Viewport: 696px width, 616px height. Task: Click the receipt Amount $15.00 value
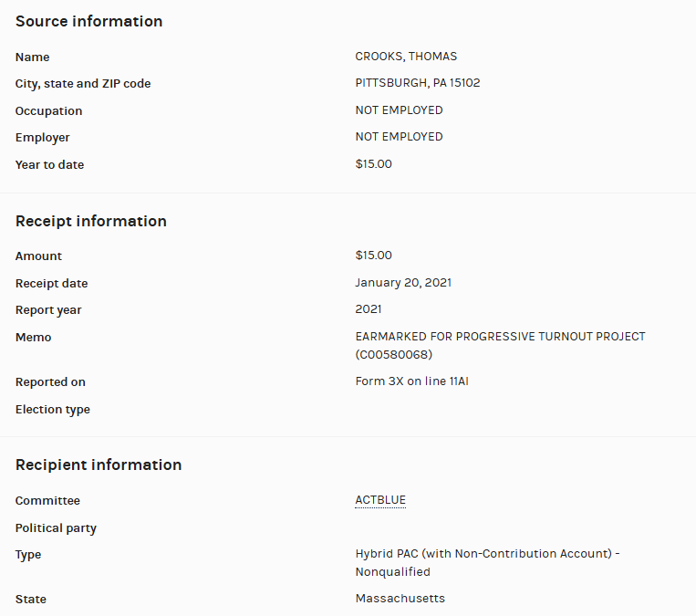373,256
